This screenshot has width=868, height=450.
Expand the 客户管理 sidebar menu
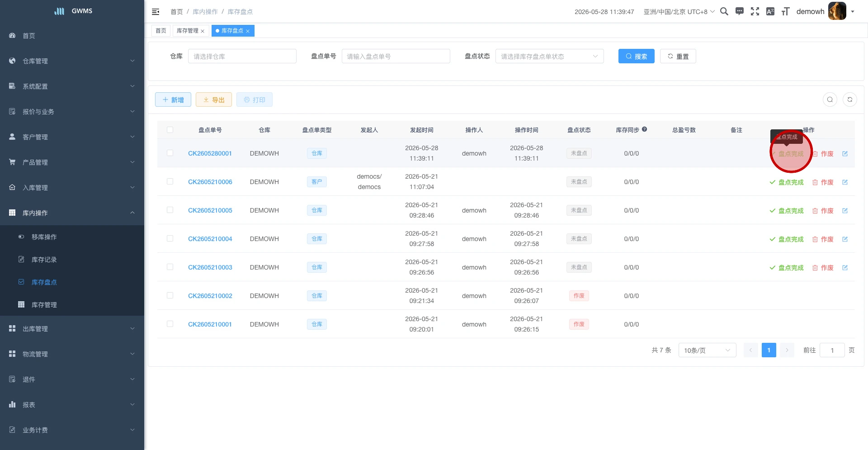[x=72, y=137]
